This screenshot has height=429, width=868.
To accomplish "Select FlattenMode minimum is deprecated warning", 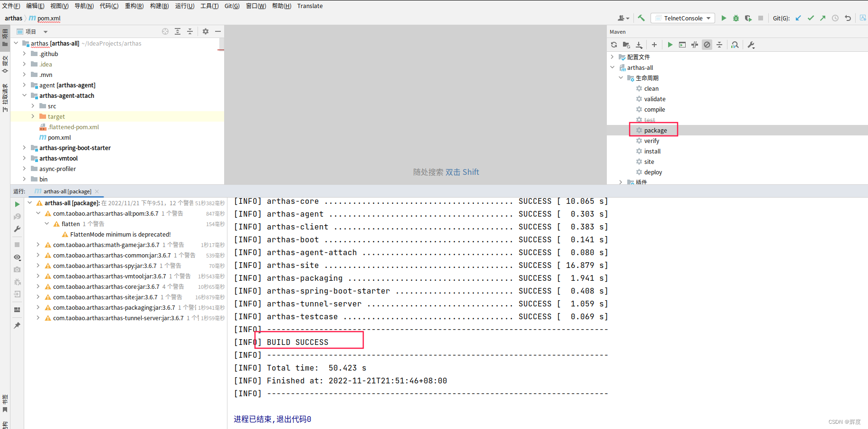I will 121,234.
